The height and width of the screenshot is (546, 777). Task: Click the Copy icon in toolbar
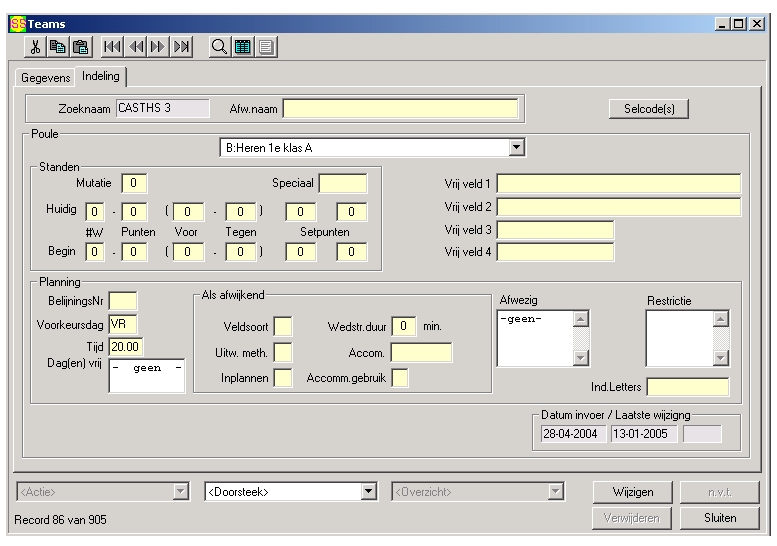coord(58,46)
